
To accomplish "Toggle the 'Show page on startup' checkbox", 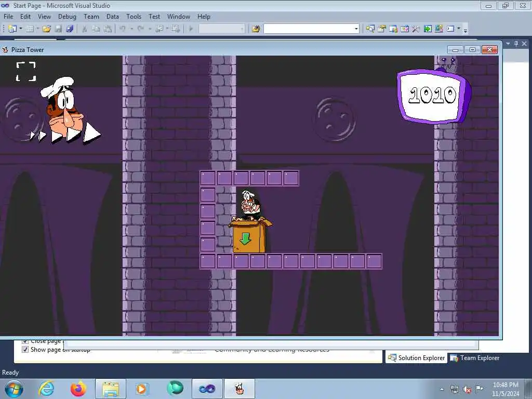I will (25, 350).
